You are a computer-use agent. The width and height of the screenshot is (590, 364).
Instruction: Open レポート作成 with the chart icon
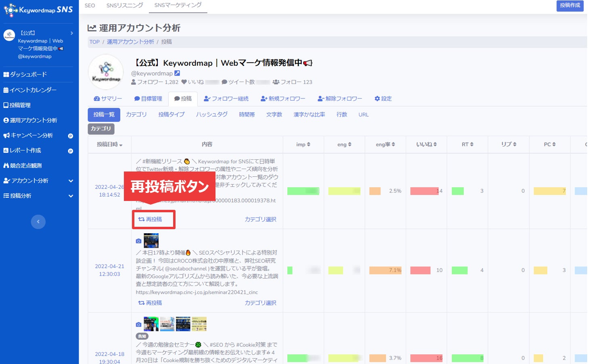pos(25,150)
